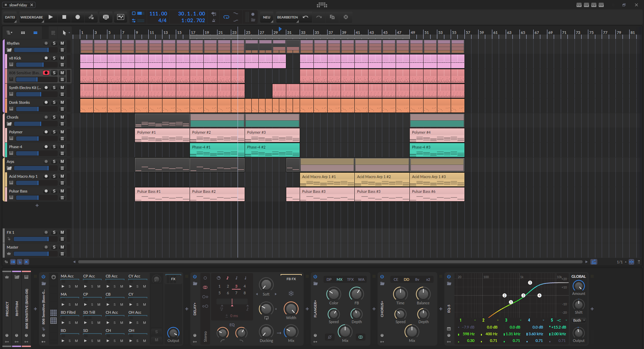The image size is (644, 349).
Task: Arm global record in the transport bar
Action: click(78, 17)
